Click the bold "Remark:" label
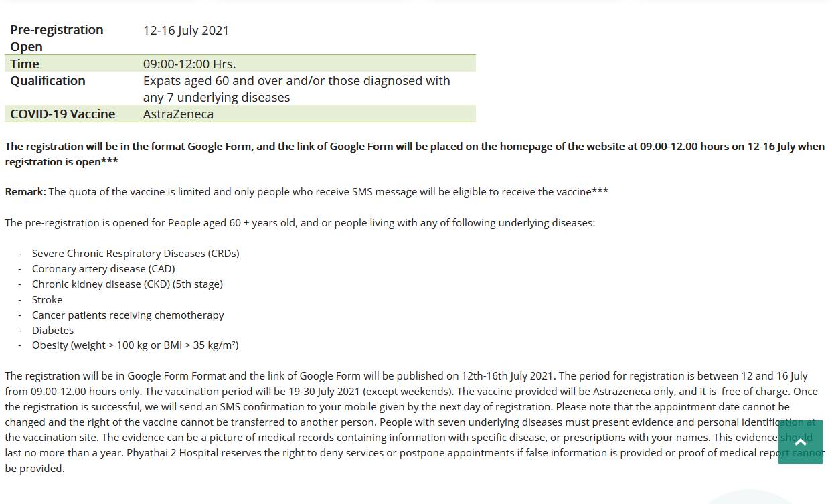The height and width of the screenshot is (504, 832). 25,192
